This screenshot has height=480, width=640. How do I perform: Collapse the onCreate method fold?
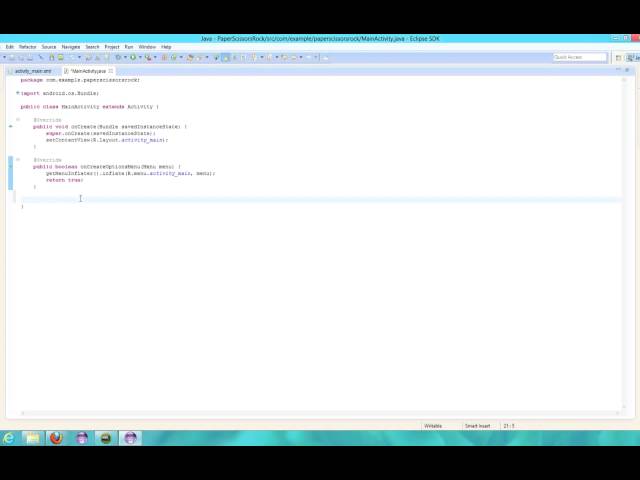coord(18,120)
